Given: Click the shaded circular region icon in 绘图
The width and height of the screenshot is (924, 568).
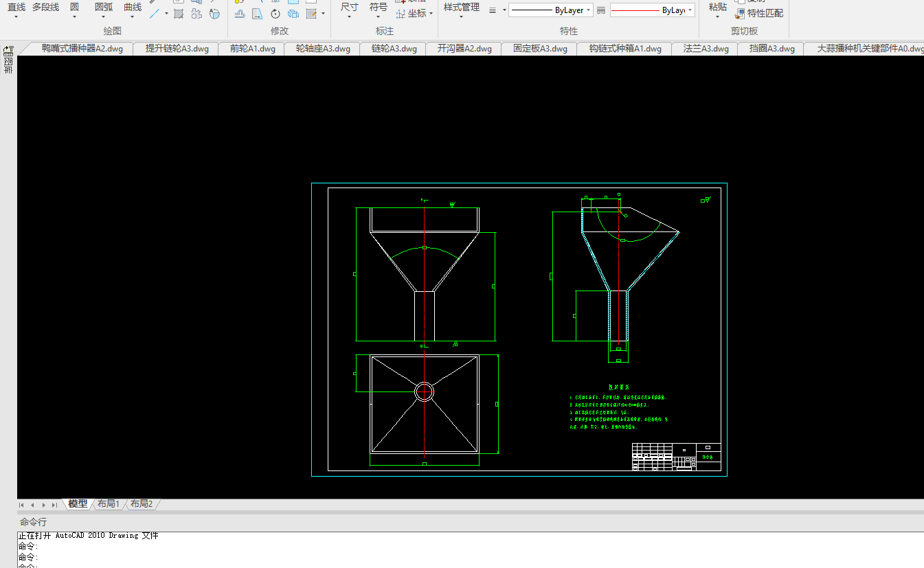Looking at the screenshot, I should coord(214,13).
